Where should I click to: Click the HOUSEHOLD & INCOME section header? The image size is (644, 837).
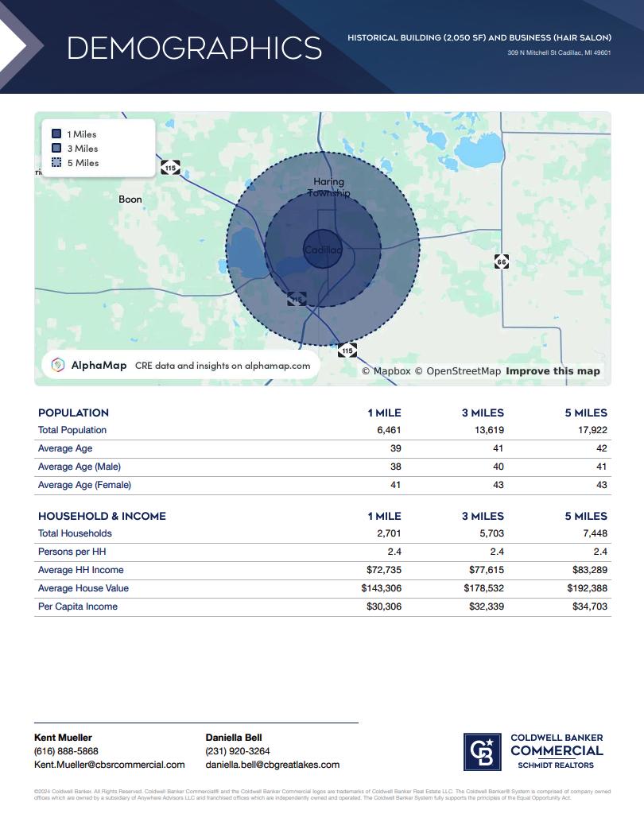tap(102, 516)
